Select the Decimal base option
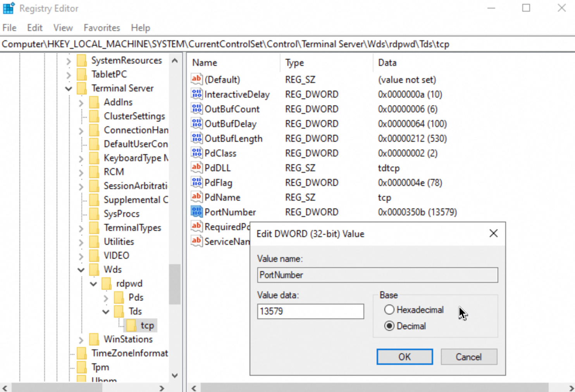Viewport: 575px width, 392px height. (389, 326)
